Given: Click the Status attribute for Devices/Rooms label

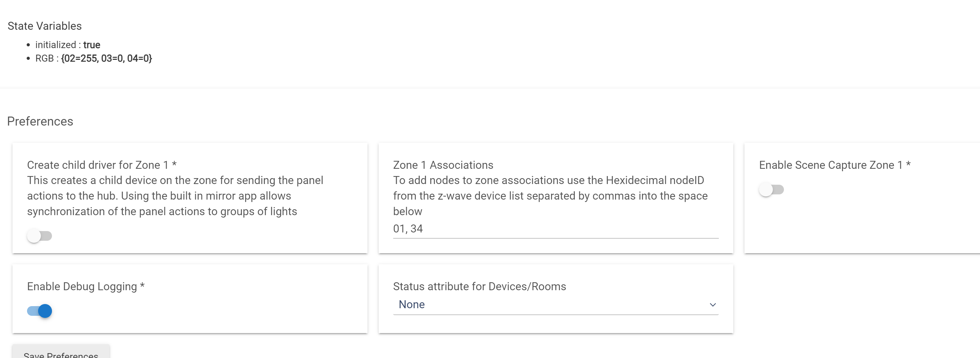Looking at the screenshot, I should click(x=479, y=286).
